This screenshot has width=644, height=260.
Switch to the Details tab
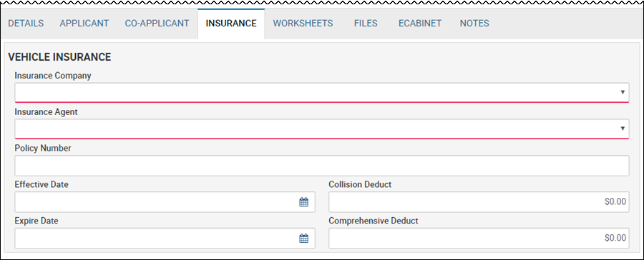[x=26, y=24]
